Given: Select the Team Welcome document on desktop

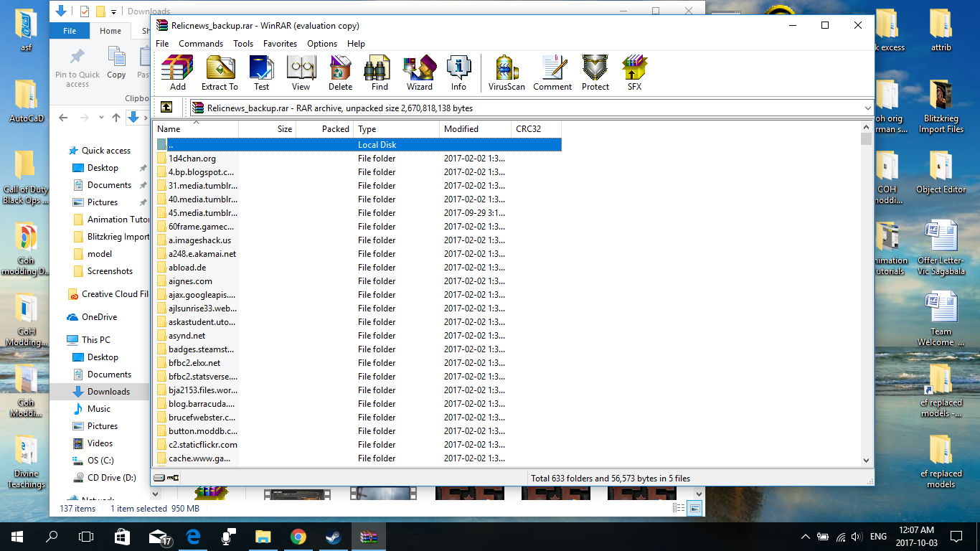Looking at the screenshot, I should point(941,319).
